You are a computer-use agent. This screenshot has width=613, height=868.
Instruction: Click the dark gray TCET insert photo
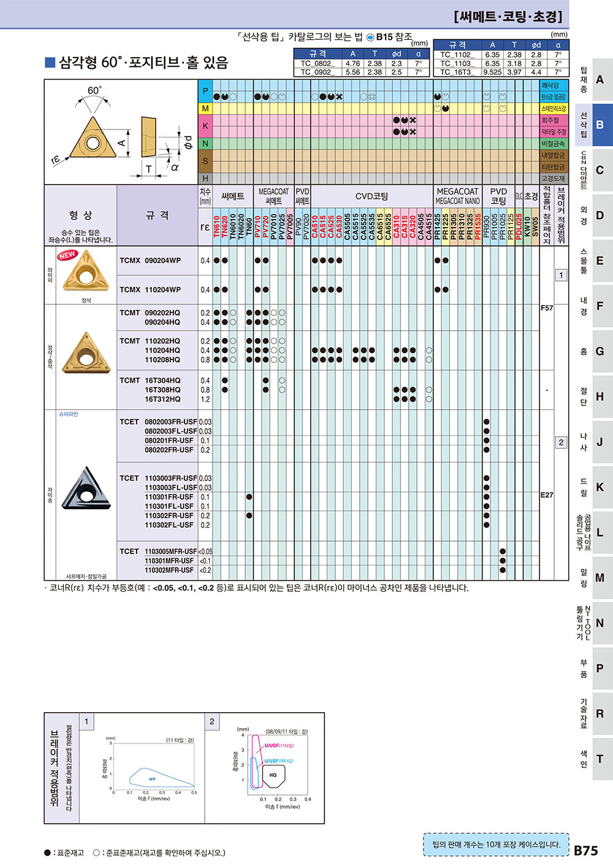[86, 488]
